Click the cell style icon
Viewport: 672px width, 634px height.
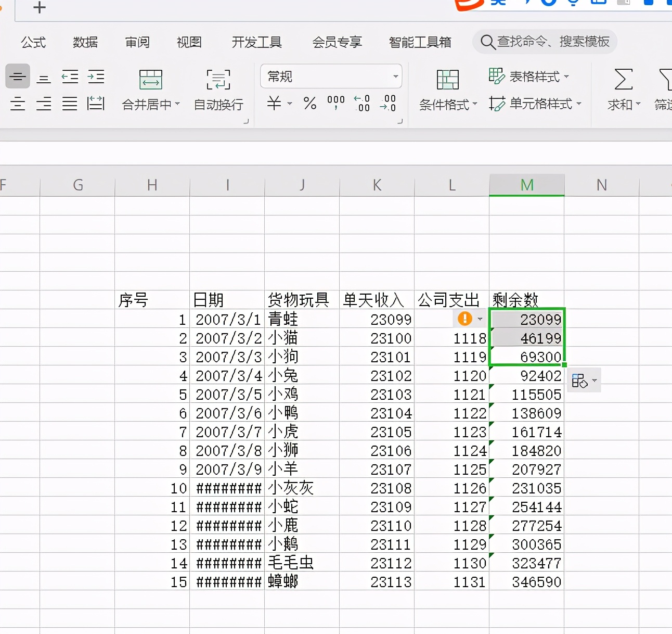click(497, 104)
